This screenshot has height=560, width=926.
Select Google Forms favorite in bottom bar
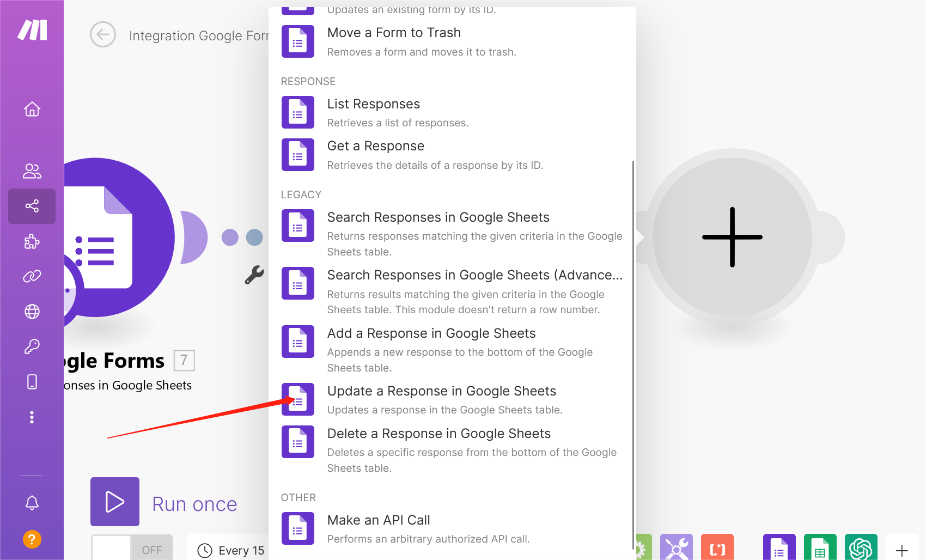[779, 547]
